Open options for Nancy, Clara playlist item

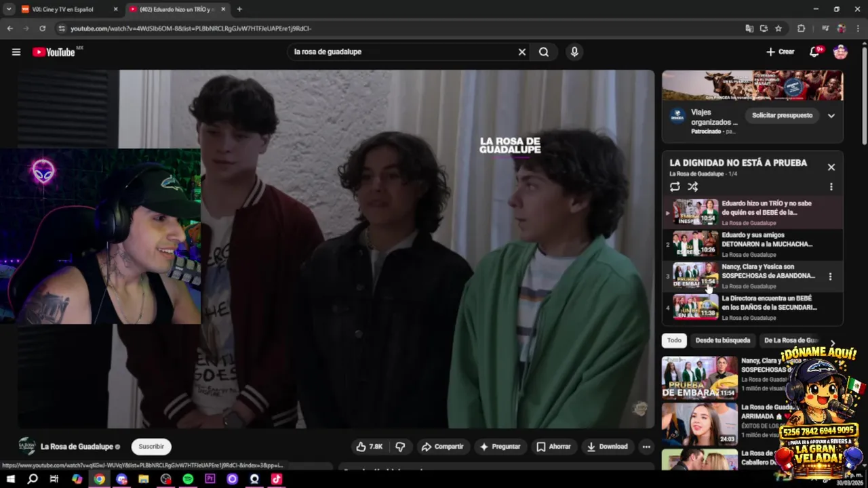[x=830, y=277]
